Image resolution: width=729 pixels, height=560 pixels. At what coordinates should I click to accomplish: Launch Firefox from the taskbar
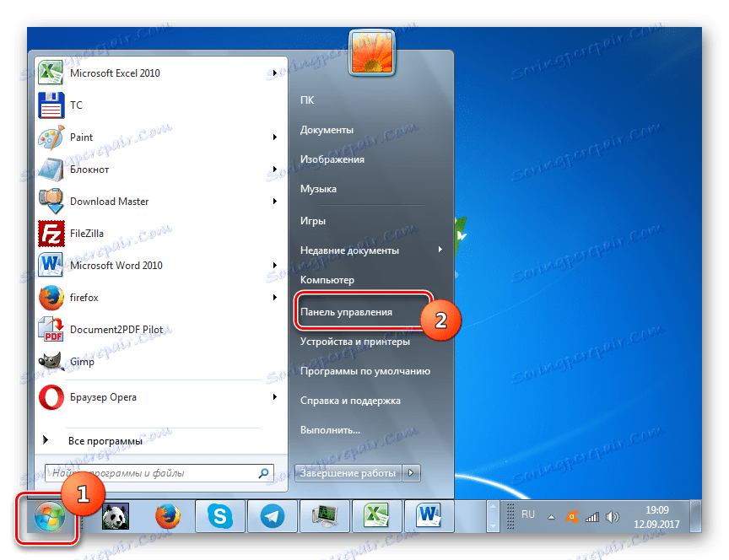pyautogui.click(x=167, y=517)
